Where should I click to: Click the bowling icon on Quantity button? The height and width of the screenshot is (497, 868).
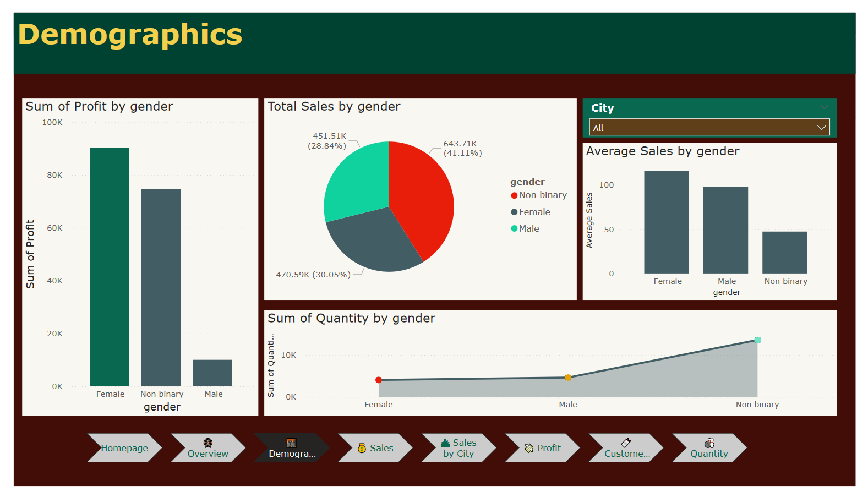click(x=709, y=443)
